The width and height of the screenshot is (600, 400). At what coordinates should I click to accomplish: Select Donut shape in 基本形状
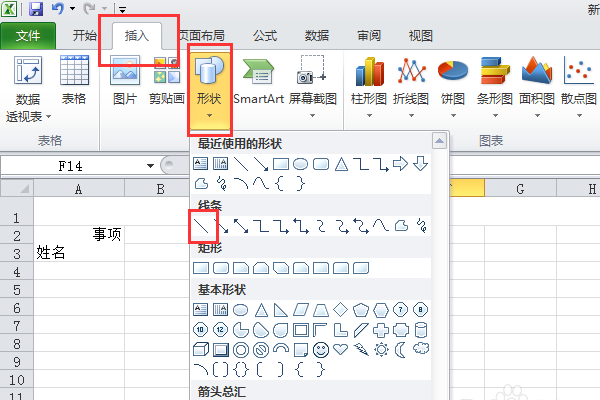click(241, 349)
